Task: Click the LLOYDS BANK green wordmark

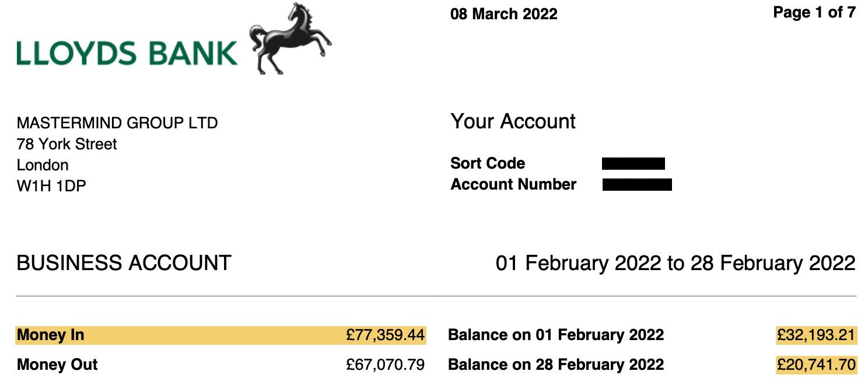Action: click(x=127, y=53)
